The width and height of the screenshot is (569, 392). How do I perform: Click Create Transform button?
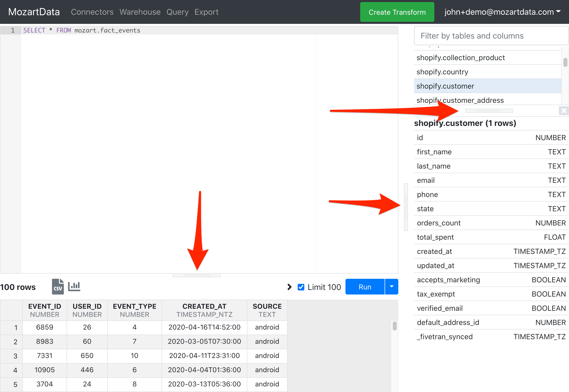(x=397, y=12)
